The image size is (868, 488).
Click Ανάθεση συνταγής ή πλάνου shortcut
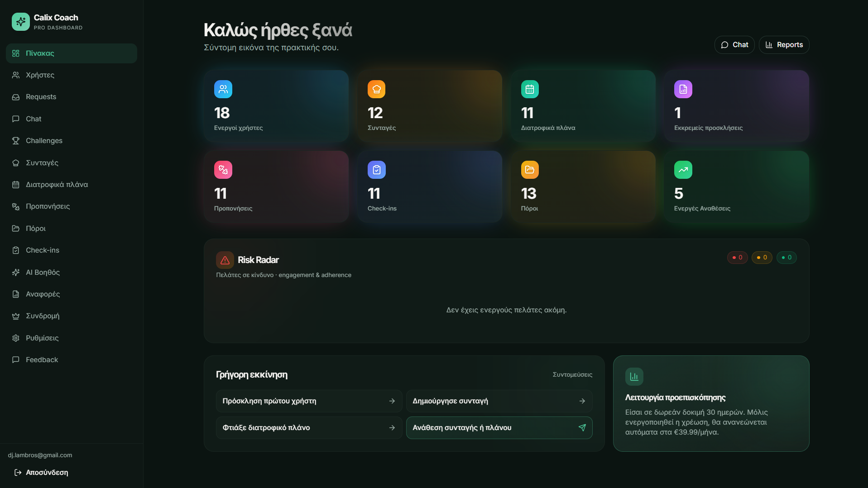coord(499,428)
